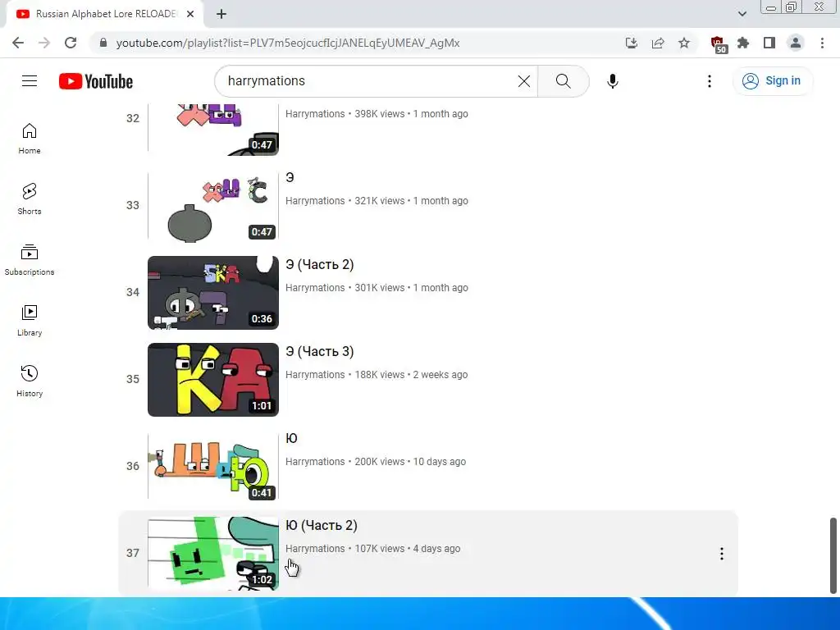Play thumbnail of video 32
Image resolution: width=840 pixels, height=630 pixels.
pyautogui.click(x=213, y=130)
